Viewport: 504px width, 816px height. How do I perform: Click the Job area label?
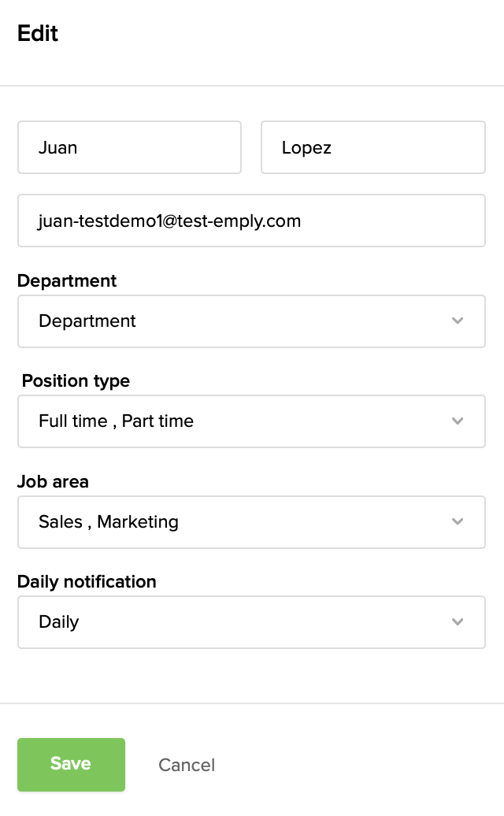point(54,481)
